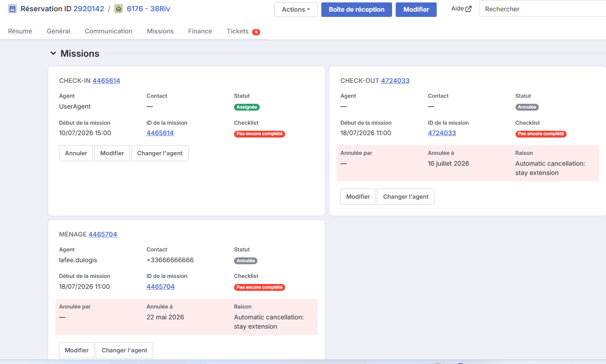606x364 pixels.
Task: Click check-out Pas encore complété badge
Action: tap(541, 134)
